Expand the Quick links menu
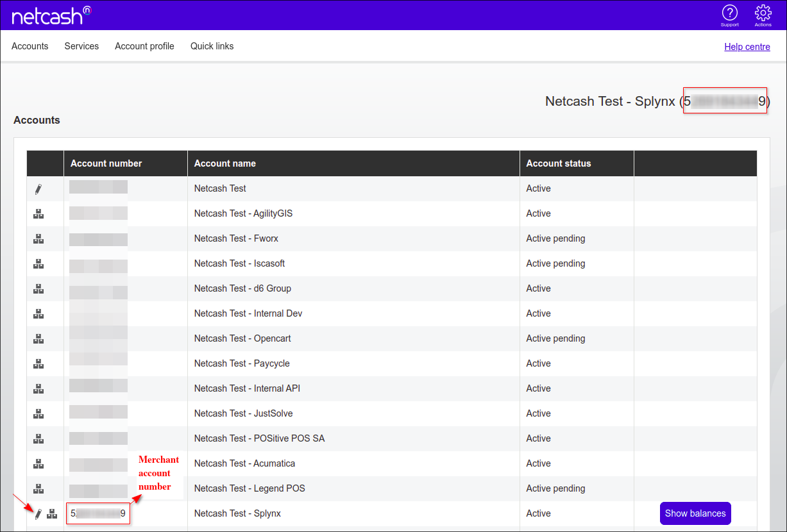 [x=212, y=46]
